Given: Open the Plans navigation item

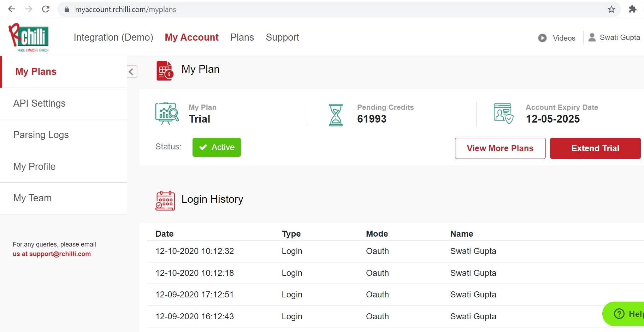Looking at the screenshot, I should pos(242,37).
